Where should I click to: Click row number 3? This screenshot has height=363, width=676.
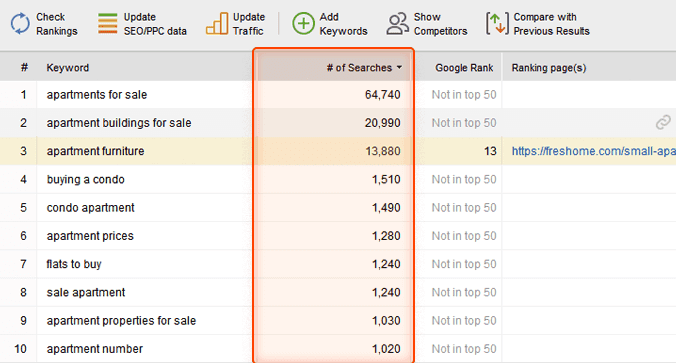tap(23, 151)
